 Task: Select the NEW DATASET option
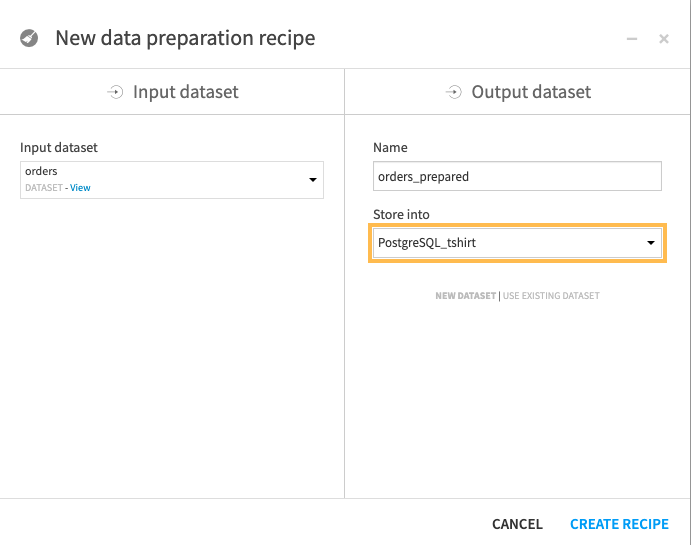[x=465, y=296]
